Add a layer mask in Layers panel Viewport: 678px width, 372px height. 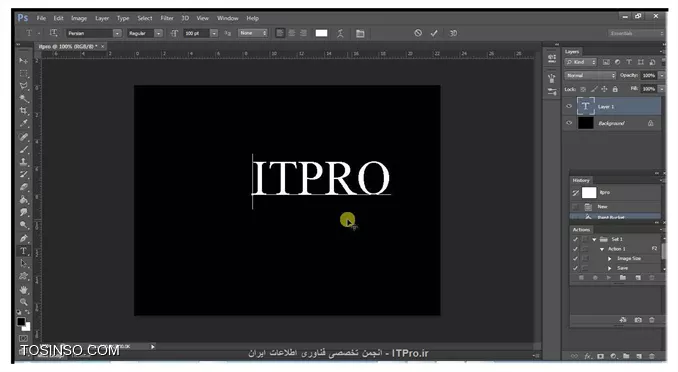pyautogui.click(x=600, y=356)
